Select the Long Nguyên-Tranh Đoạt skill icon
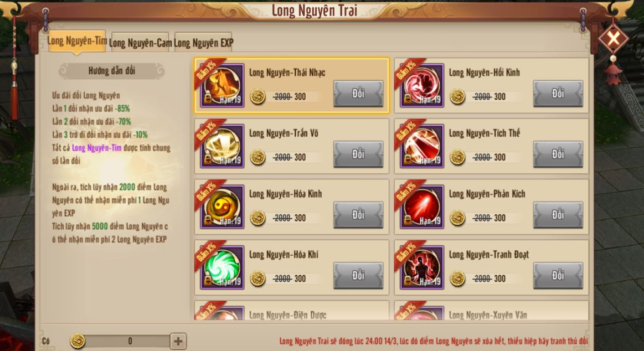Screen dimensions: 644x351 (422, 267)
